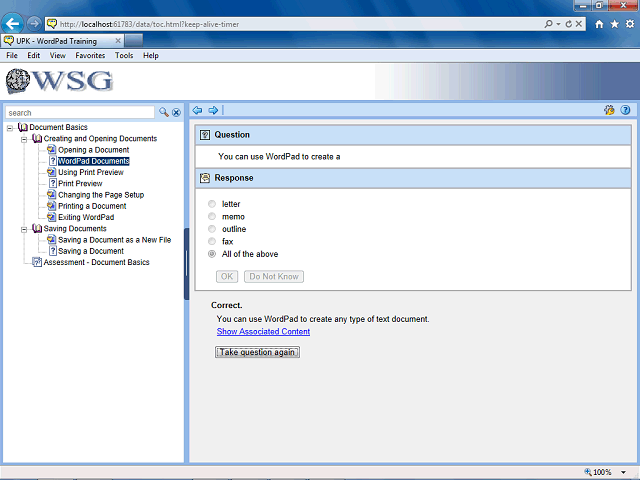
Task: Select the 'All of the above' radio option
Action: click(212, 254)
